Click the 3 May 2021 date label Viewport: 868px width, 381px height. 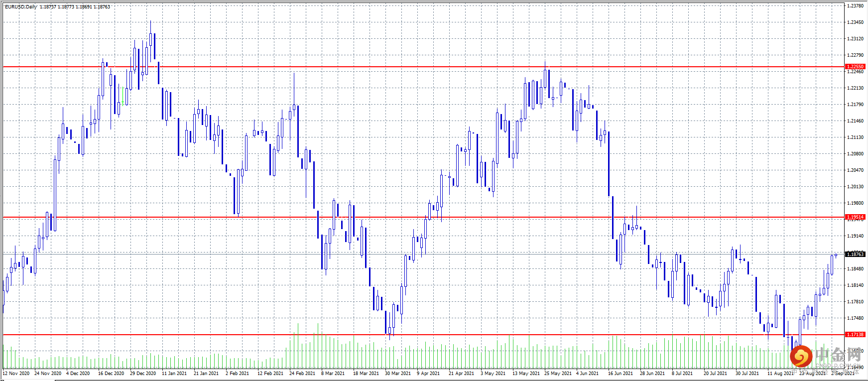pos(493,374)
